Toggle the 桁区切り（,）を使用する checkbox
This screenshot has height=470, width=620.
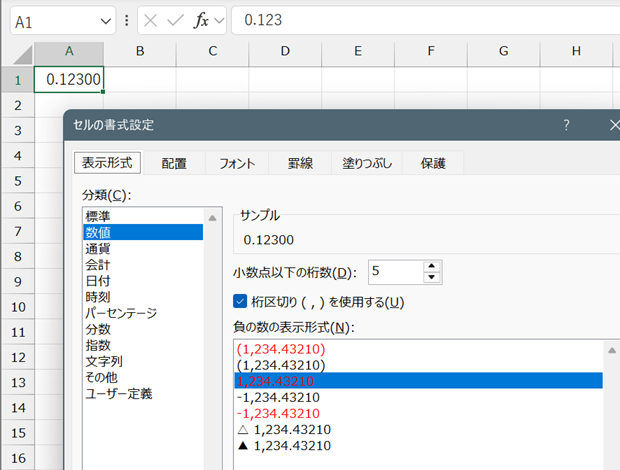240,302
